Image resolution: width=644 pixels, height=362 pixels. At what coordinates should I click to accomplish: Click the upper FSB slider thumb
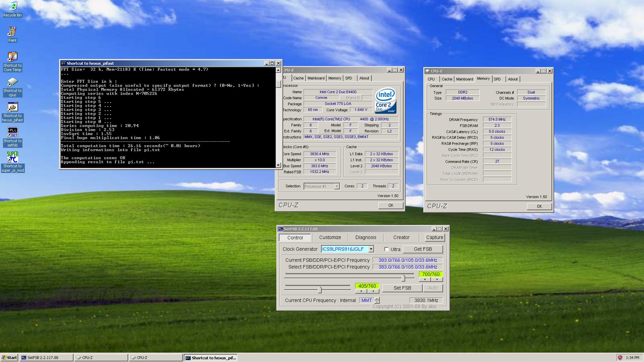click(403, 278)
